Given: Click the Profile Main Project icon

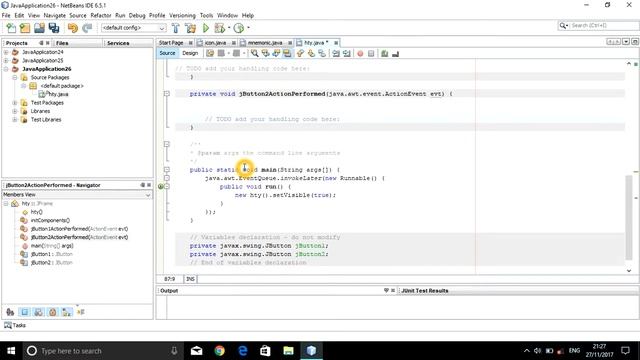Looking at the screenshot, I should pos(239,28).
